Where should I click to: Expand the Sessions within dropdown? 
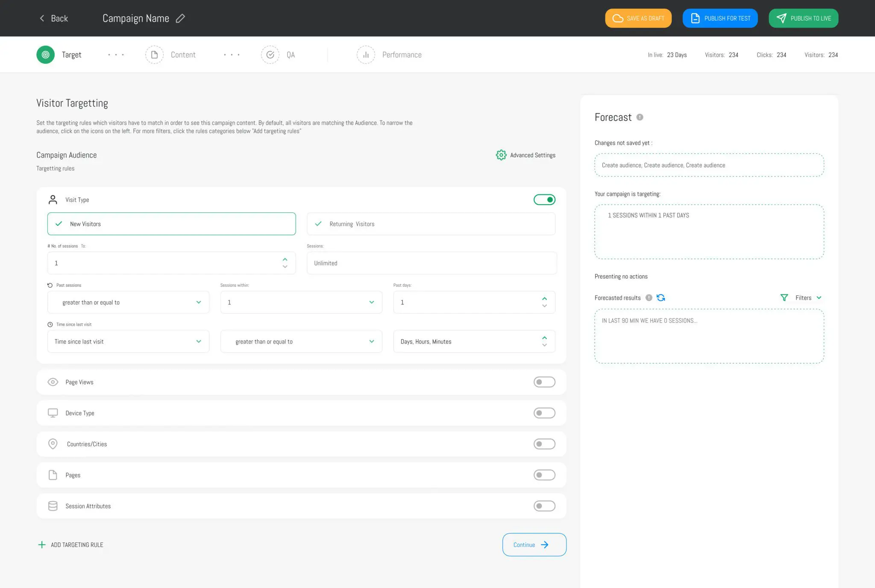(x=301, y=302)
